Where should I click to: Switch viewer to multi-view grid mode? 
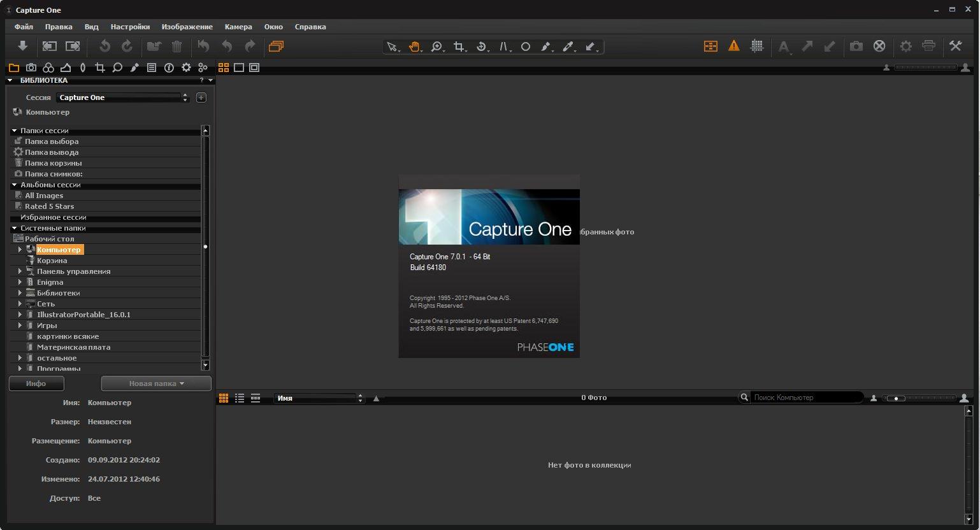224,68
